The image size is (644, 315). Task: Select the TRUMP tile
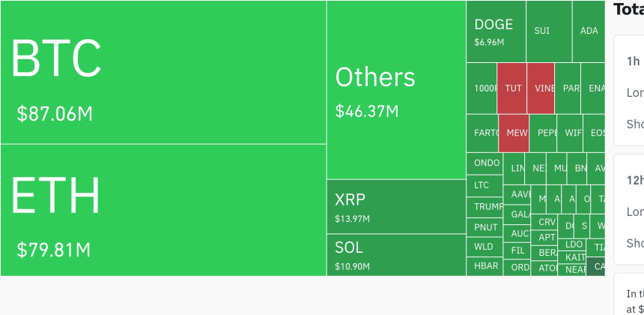(x=484, y=206)
